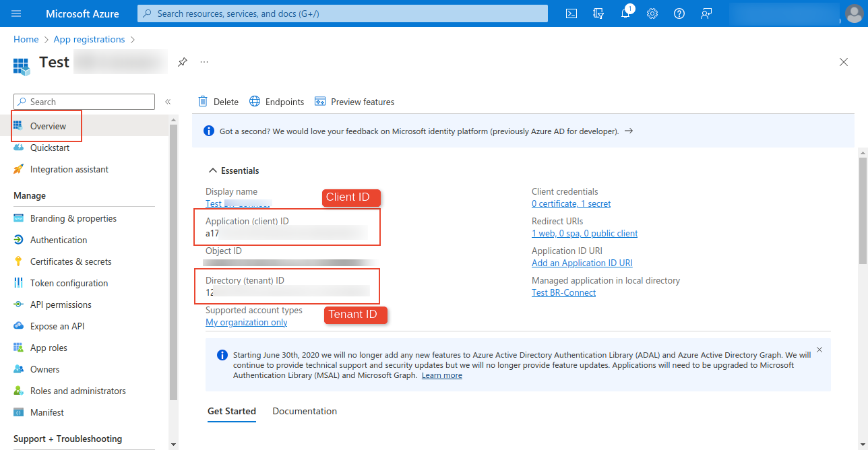This screenshot has height=450, width=868.
Task: Click the 'Client credentials' label
Action: click(565, 191)
